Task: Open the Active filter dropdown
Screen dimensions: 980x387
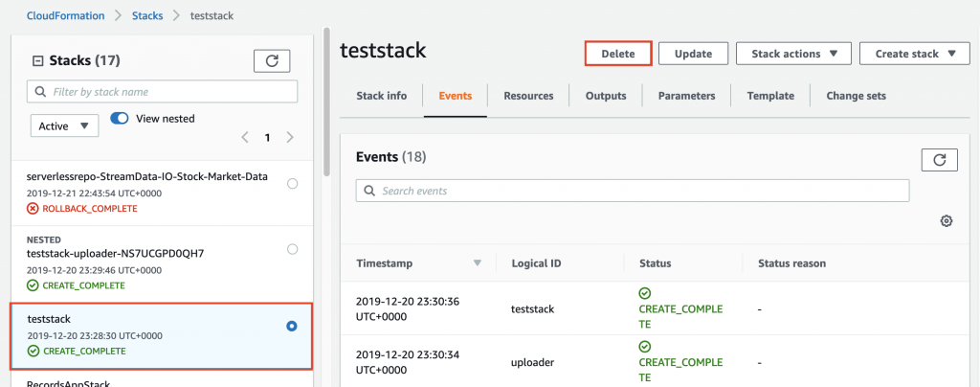Action: 64,125
